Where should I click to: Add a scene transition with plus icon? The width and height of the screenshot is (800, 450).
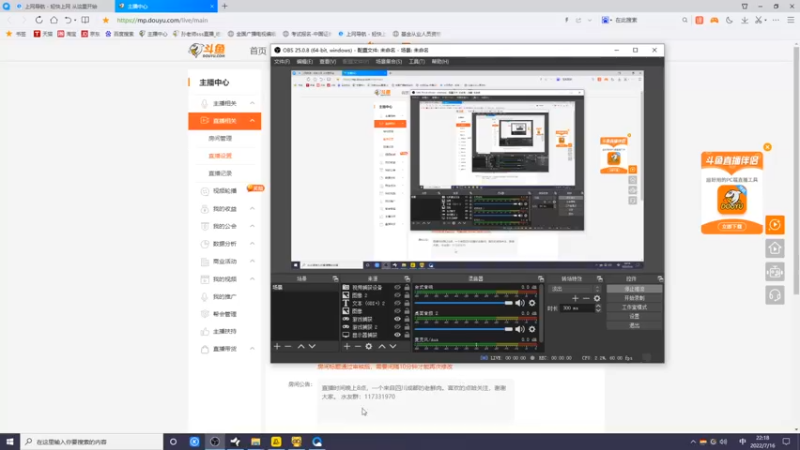coord(576,298)
